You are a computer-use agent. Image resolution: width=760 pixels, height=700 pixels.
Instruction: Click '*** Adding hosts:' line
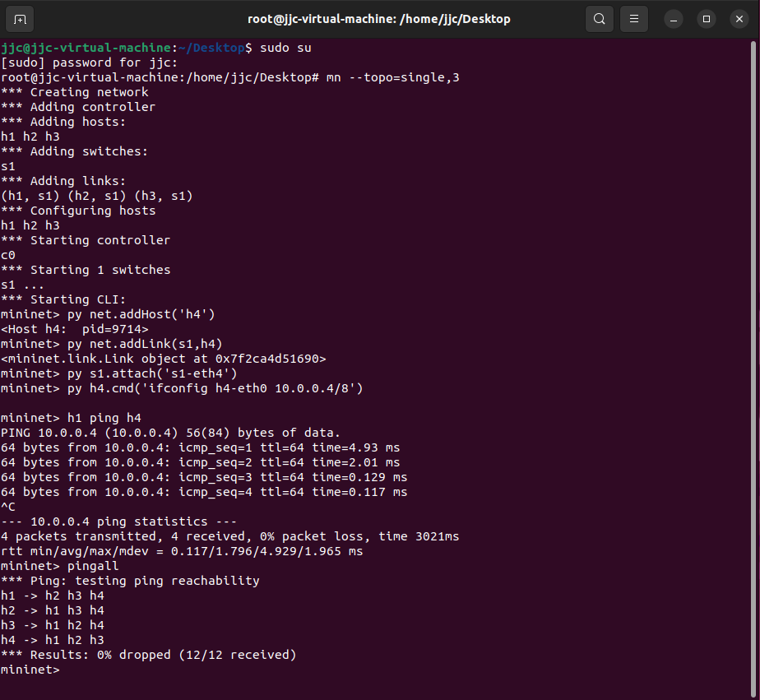click(63, 122)
